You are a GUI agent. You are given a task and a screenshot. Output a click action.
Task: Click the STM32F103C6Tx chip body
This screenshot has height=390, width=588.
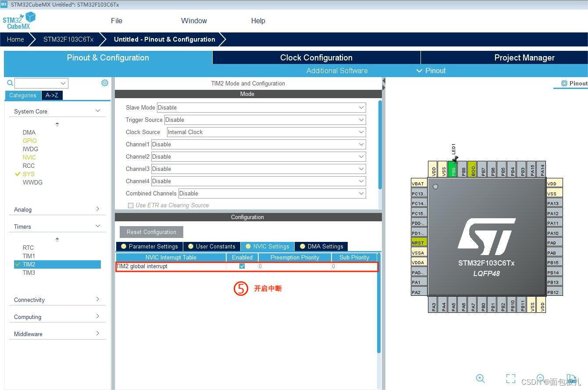pyautogui.click(x=487, y=237)
